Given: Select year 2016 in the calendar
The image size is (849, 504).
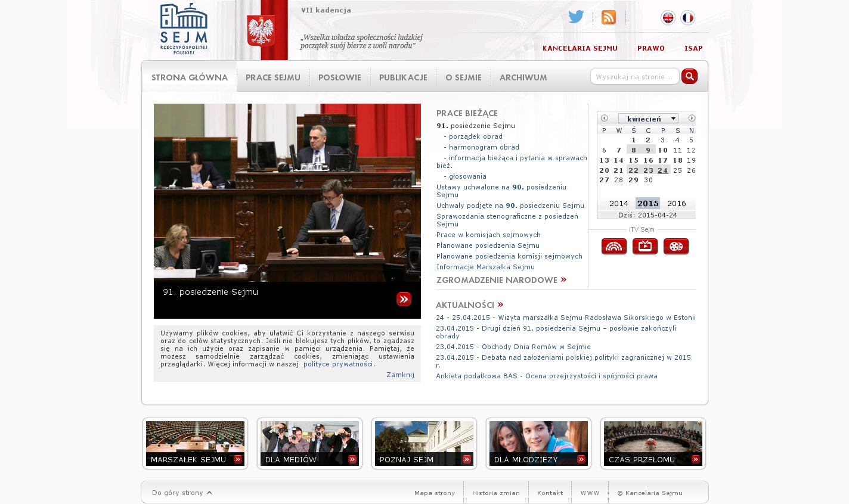Looking at the screenshot, I should point(676,204).
